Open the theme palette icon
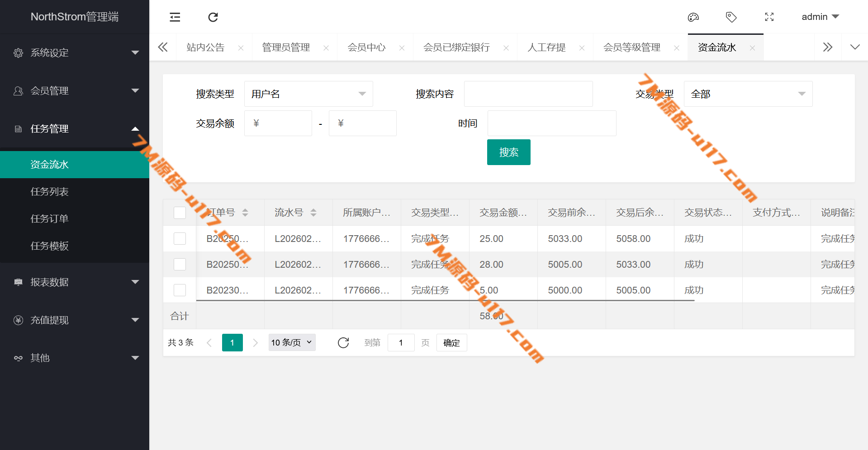This screenshot has height=450, width=868. (693, 17)
